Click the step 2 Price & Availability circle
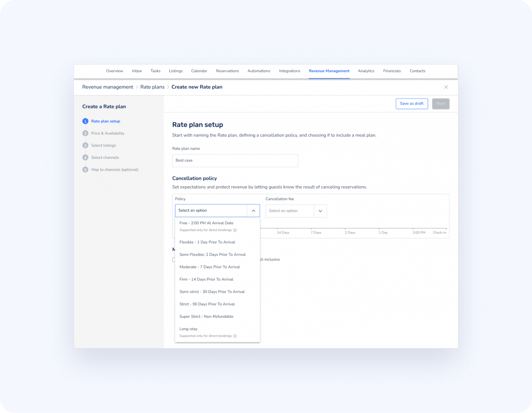Screen dimensions: 532x413 tap(85, 133)
